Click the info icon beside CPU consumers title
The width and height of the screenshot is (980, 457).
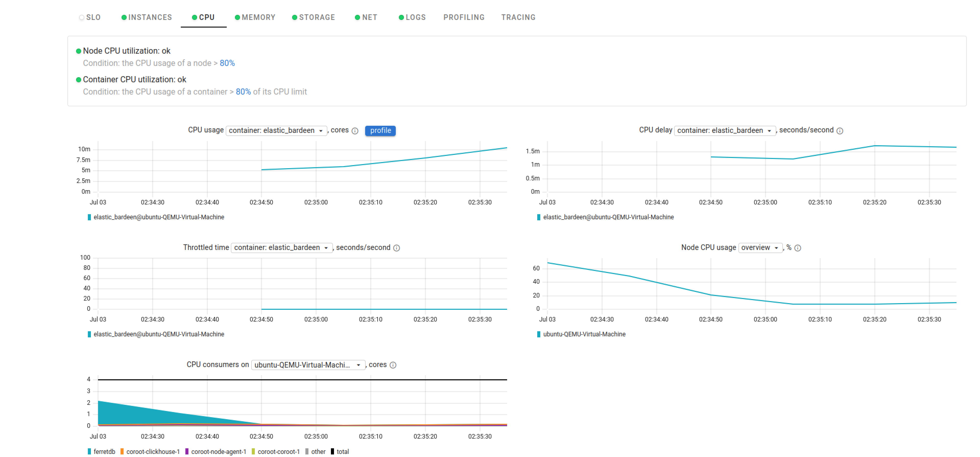tap(393, 365)
